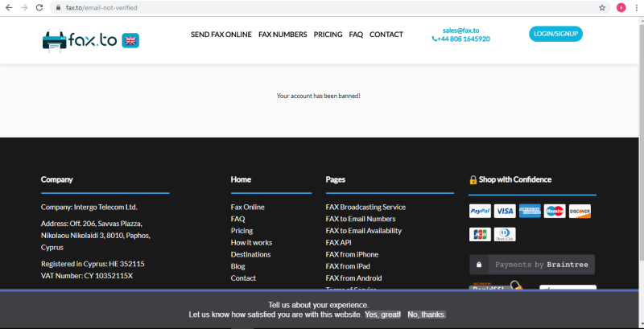Open the CONTACT header menu item
Image resolution: width=644 pixels, height=329 pixels.
click(386, 35)
